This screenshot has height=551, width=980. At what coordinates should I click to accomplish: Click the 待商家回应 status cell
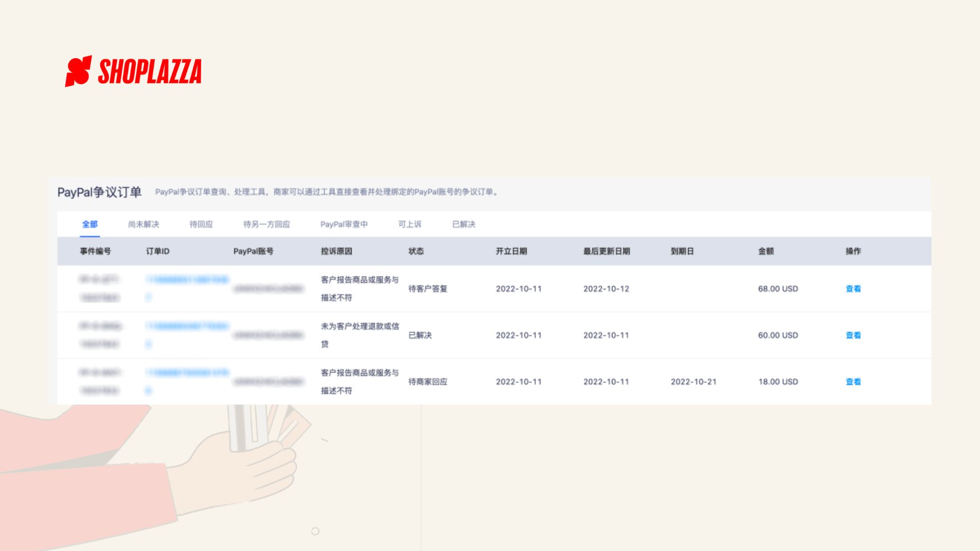pos(428,382)
